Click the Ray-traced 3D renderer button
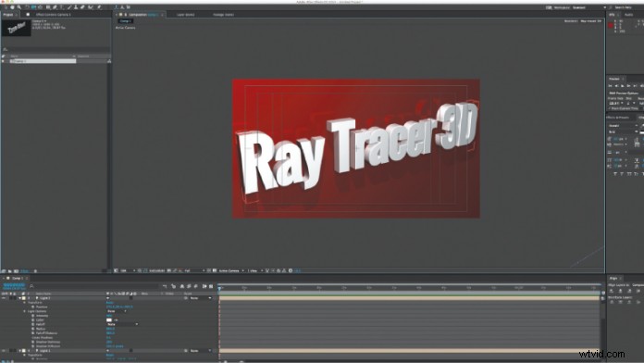Image resolution: width=644 pixels, height=363 pixels. pyautogui.click(x=590, y=20)
